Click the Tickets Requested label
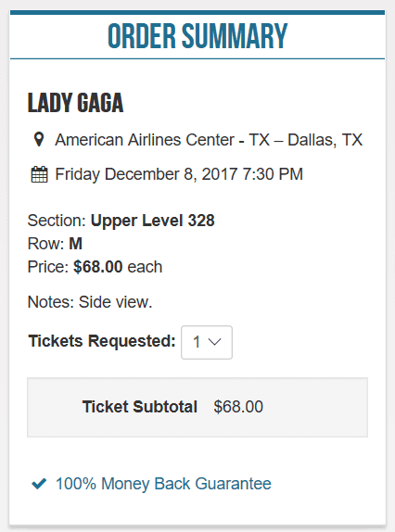This screenshot has height=532, width=395. click(x=102, y=341)
